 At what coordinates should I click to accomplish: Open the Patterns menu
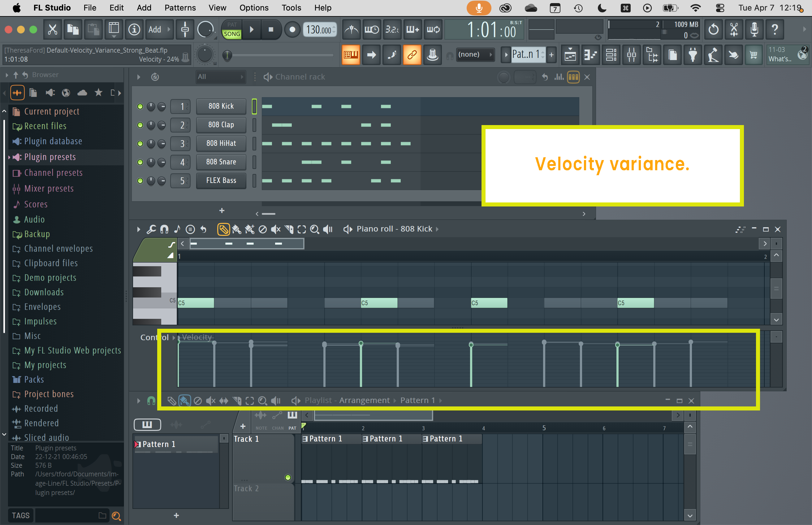click(180, 8)
